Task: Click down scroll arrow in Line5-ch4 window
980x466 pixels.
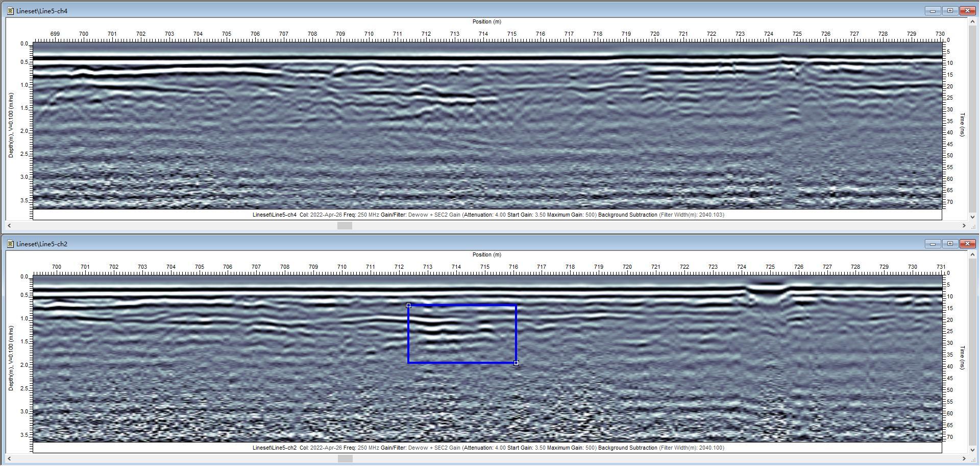Action: tap(972, 217)
